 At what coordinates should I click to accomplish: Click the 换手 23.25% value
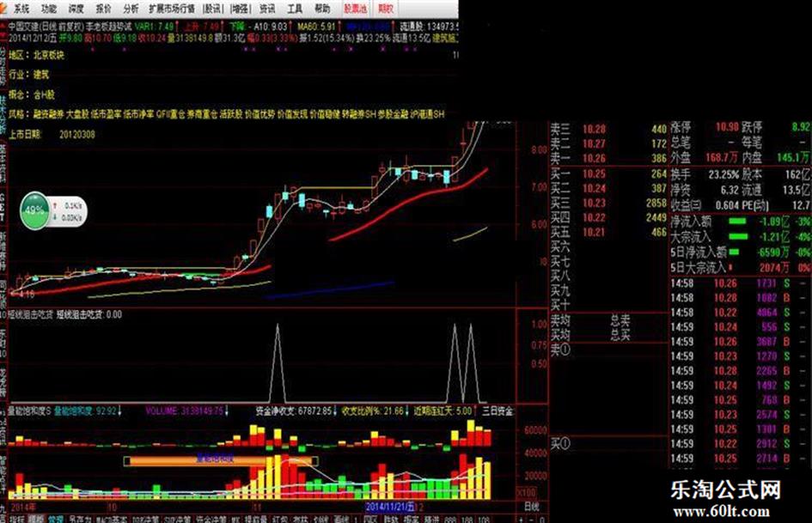723,175
